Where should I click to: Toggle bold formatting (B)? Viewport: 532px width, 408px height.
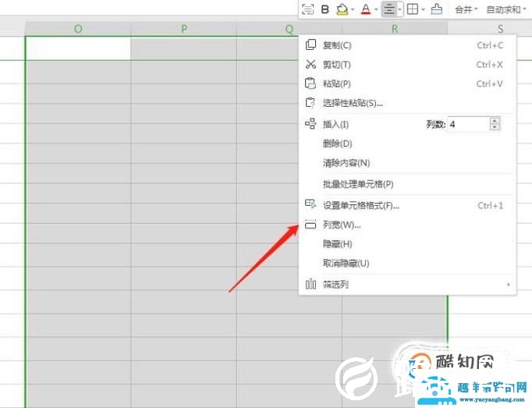tap(325, 9)
